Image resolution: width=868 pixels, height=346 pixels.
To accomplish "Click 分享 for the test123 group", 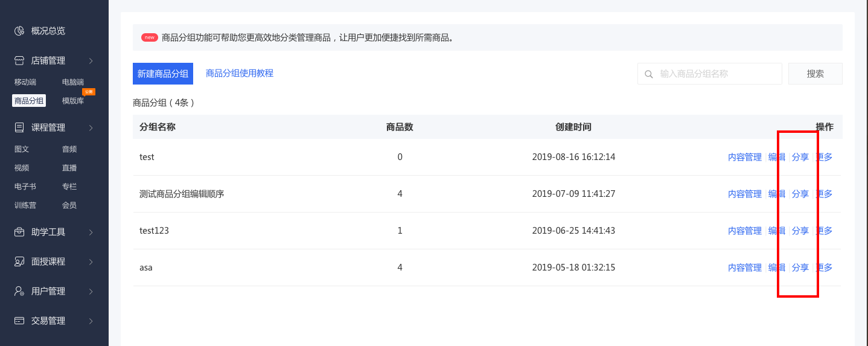I will [x=800, y=231].
